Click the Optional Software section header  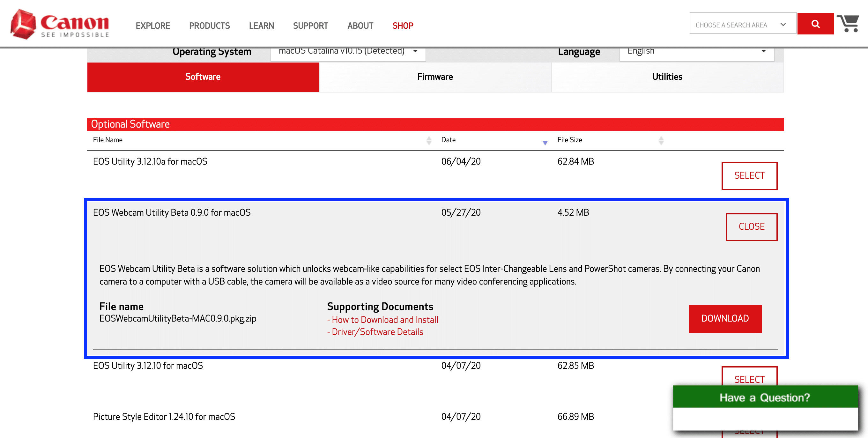[435, 124]
